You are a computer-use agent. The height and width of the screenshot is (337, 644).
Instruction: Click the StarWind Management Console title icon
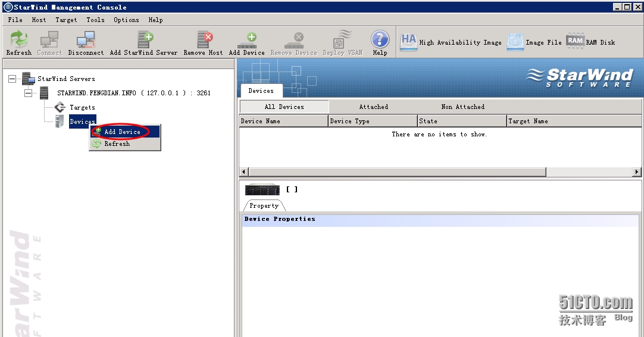click(x=8, y=7)
